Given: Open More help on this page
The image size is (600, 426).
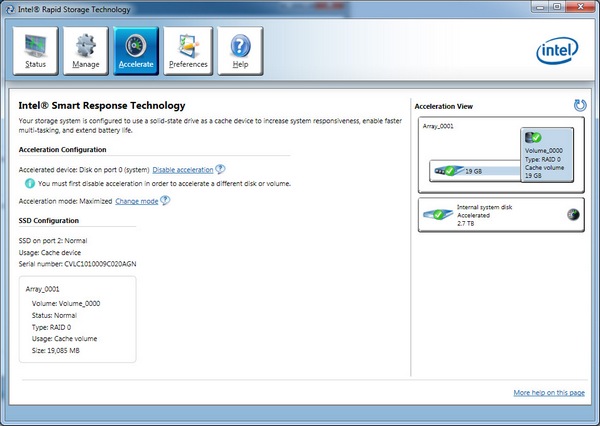Looking at the screenshot, I should [x=549, y=393].
